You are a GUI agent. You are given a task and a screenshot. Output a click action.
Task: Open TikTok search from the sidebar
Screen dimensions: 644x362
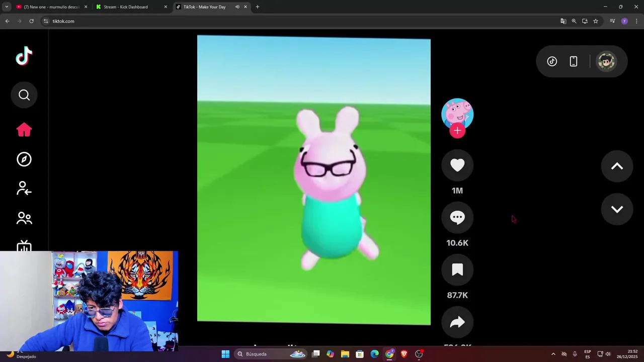pyautogui.click(x=24, y=95)
